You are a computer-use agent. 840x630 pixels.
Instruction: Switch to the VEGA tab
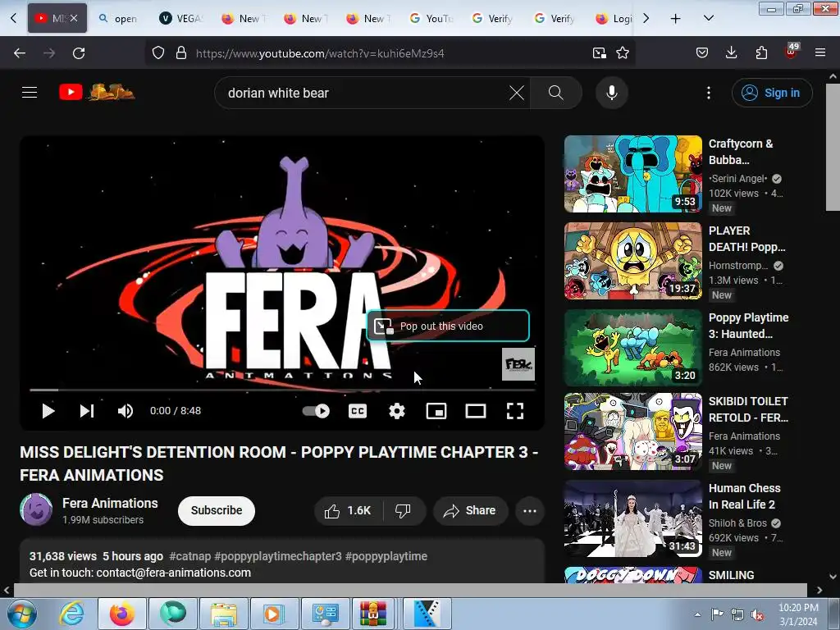point(181,19)
